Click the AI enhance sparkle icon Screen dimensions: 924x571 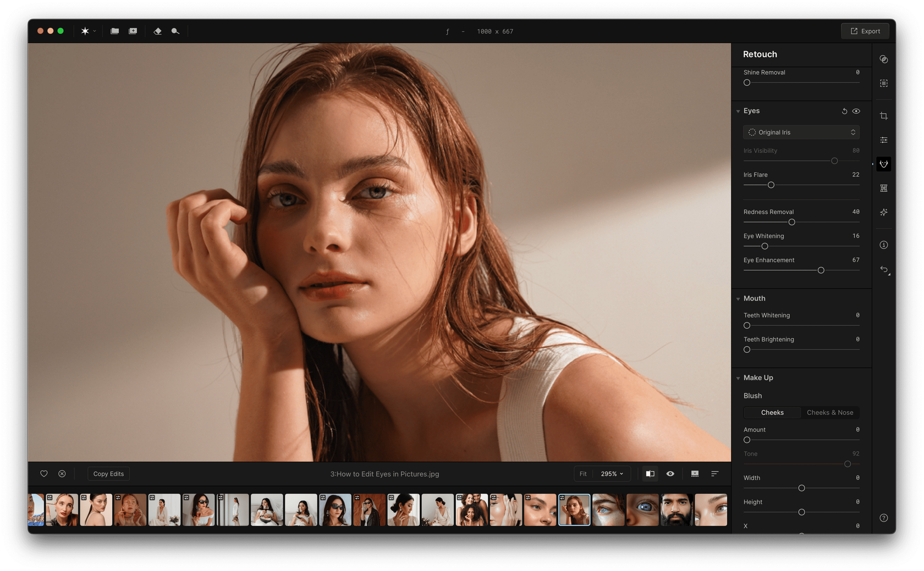tap(884, 212)
